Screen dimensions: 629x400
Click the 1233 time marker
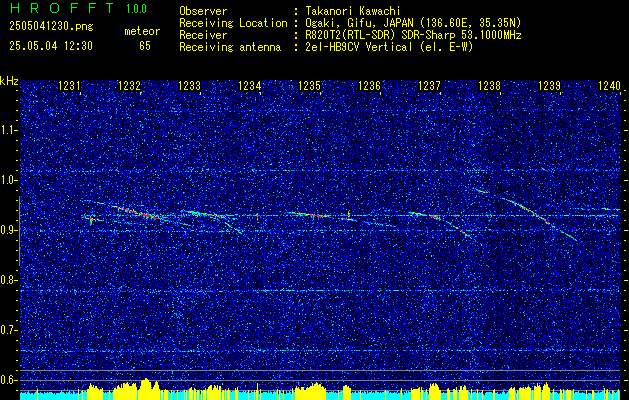click(189, 86)
